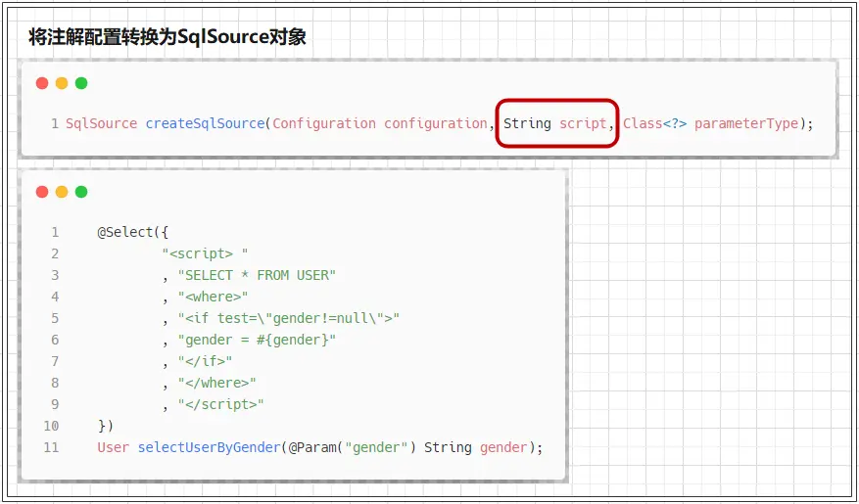Click line number 8 in the @Select snippet
Image resolution: width=859 pixels, height=504 pixels.
[55, 383]
